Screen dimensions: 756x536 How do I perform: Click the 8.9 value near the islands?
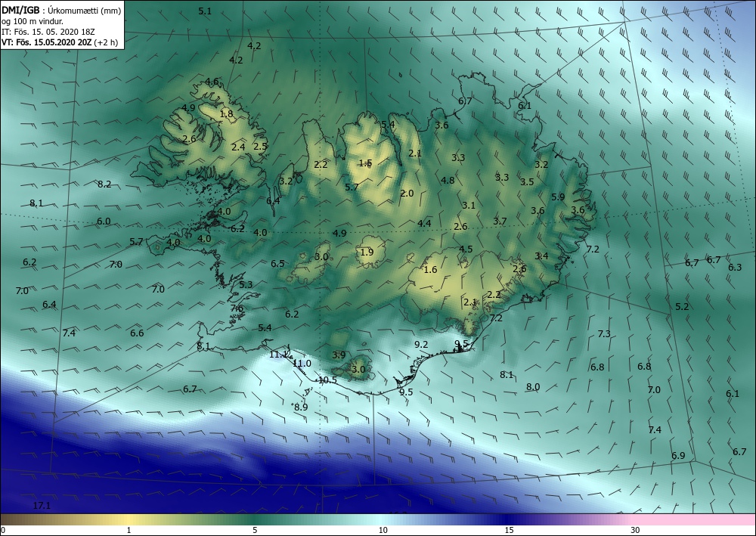(301, 407)
